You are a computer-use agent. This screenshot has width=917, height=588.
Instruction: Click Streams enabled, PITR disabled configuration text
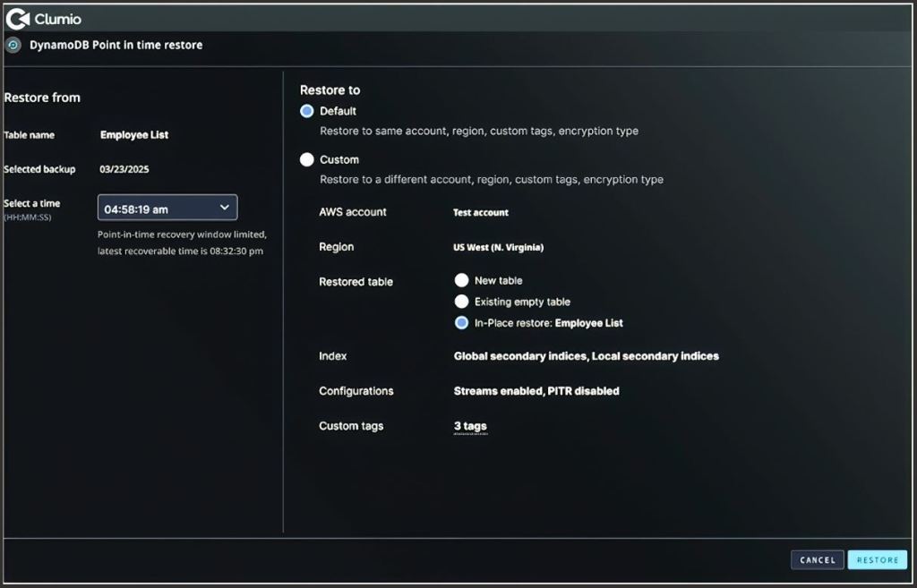tap(536, 391)
